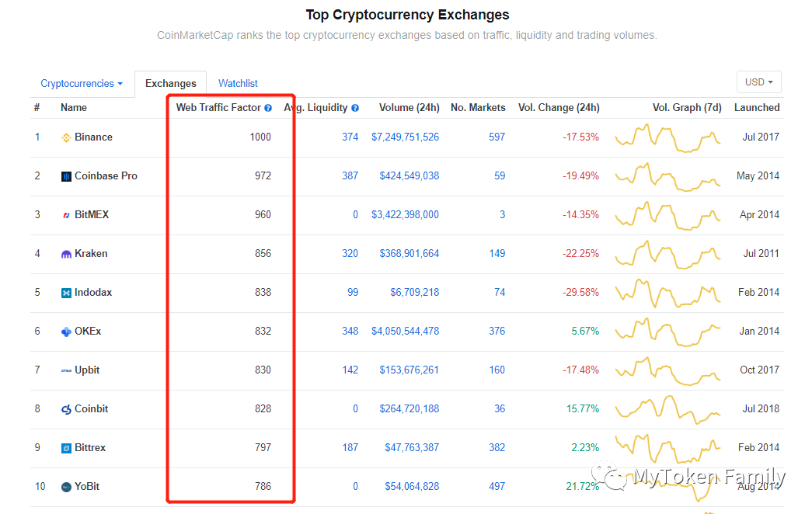The image size is (812, 514).
Task: Click the Indodax logo icon
Action: coord(66,293)
